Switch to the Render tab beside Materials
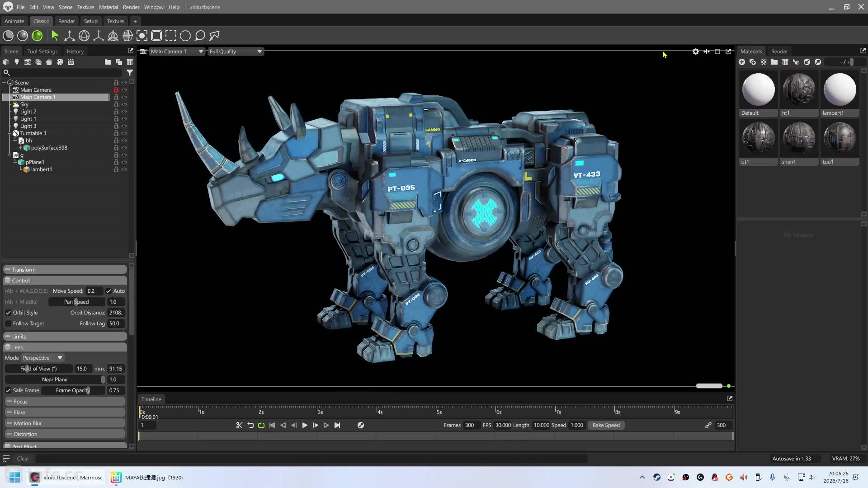Viewport: 868px width, 488px height. tap(779, 52)
